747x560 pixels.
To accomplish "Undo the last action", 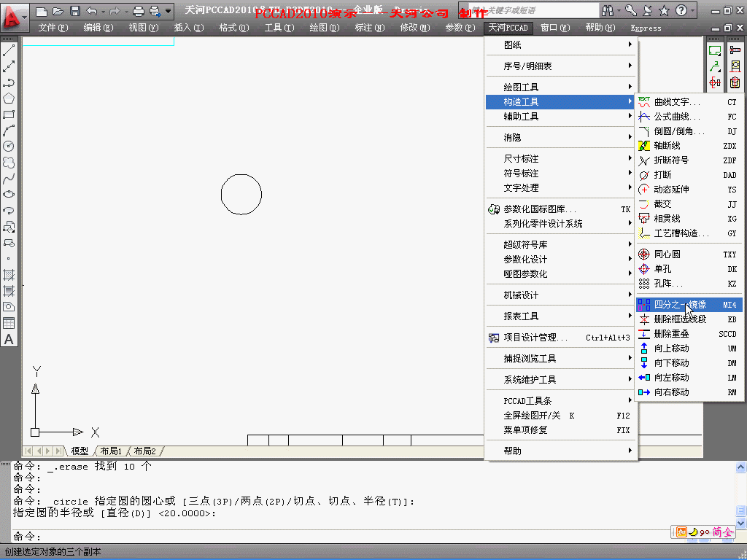I will [x=92, y=11].
